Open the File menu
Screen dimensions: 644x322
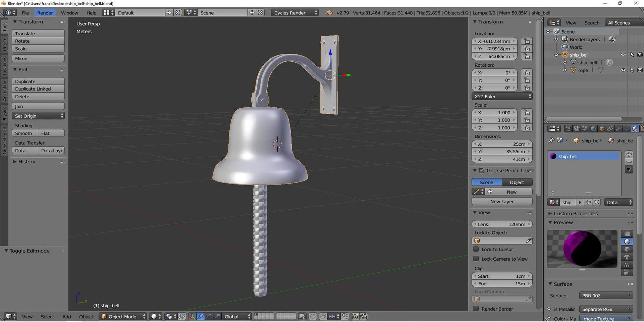coord(25,13)
